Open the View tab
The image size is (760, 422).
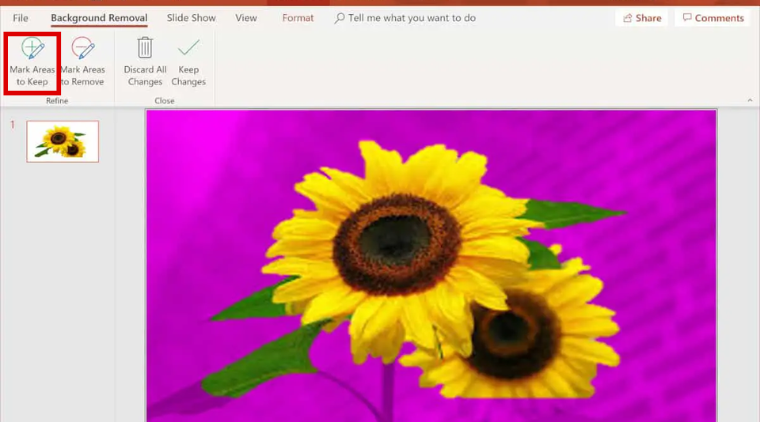pyautogui.click(x=246, y=18)
